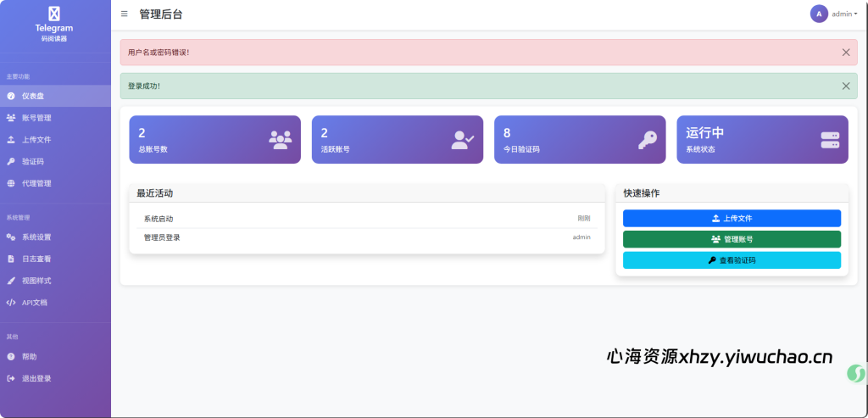Open 系统设置 in sidebar
868x418 pixels.
point(36,237)
